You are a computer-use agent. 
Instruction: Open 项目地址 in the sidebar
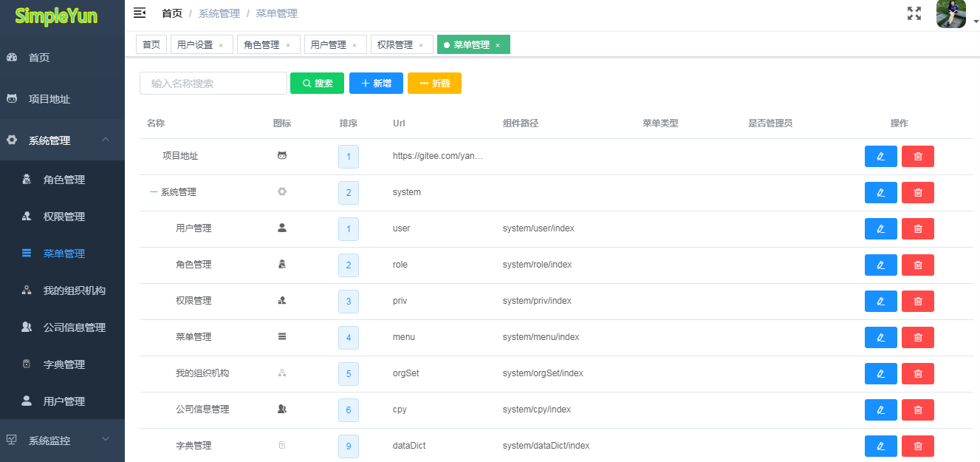[62, 99]
